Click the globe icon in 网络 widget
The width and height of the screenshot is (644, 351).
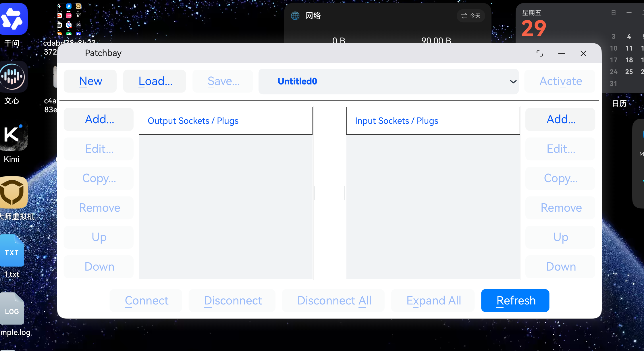coord(295,16)
